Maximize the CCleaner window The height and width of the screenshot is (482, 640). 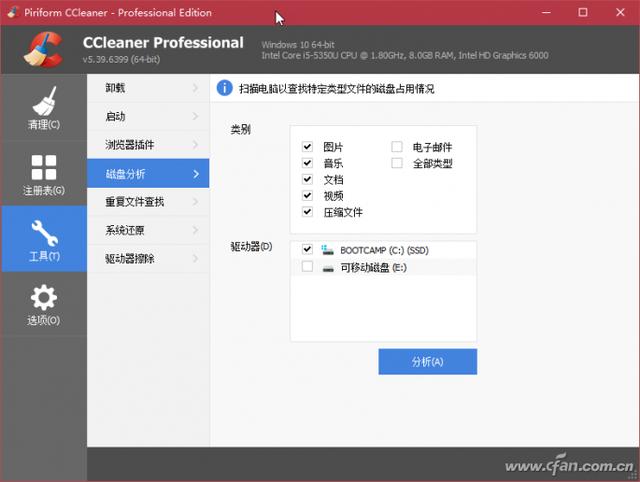pos(583,12)
